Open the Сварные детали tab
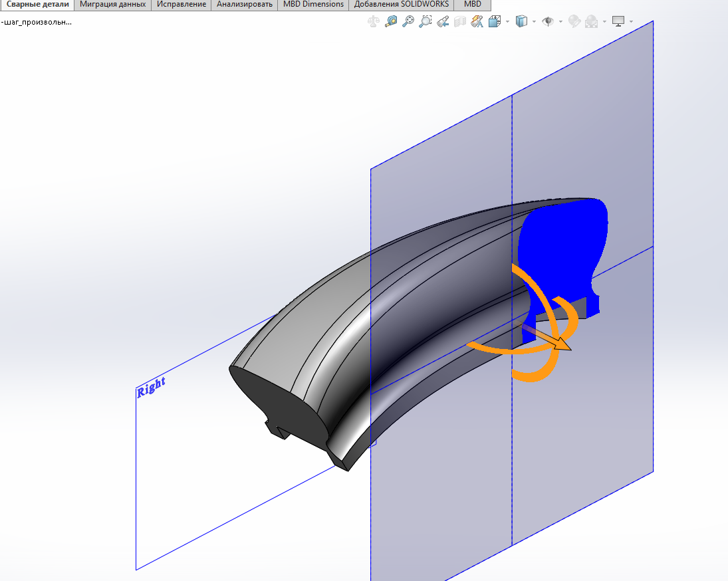 pyautogui.click(x=37, y=5)
